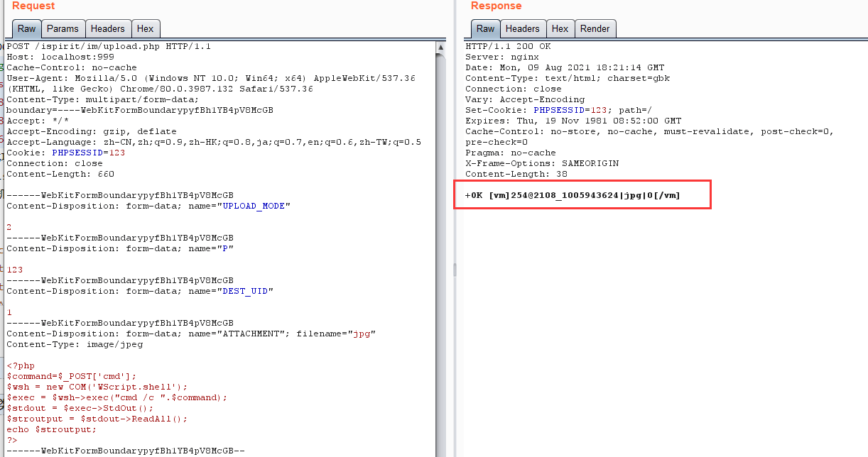This screenshot has width=868, height=457.
Task: Select the Response Raw tab
Action: click(486, 29)
